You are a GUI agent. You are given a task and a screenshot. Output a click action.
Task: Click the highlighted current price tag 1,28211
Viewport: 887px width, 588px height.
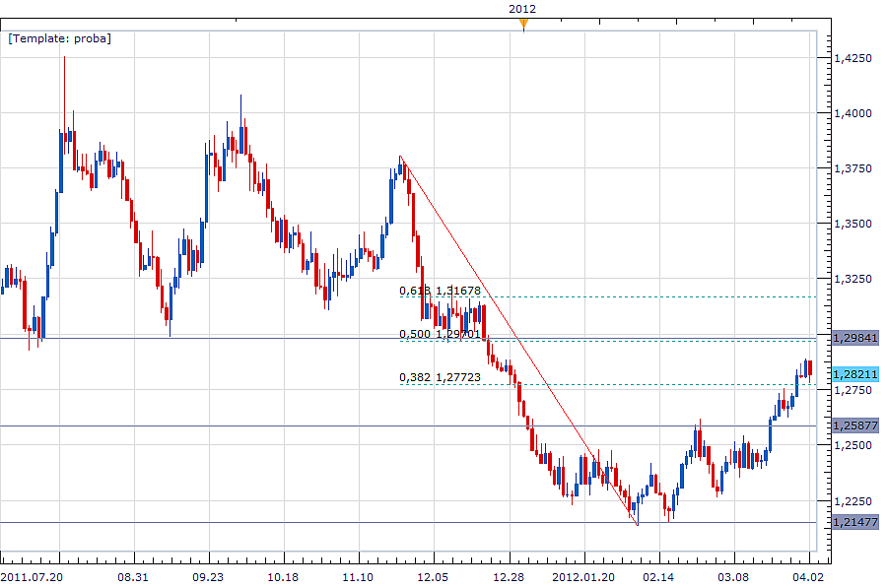coord(853,374)
